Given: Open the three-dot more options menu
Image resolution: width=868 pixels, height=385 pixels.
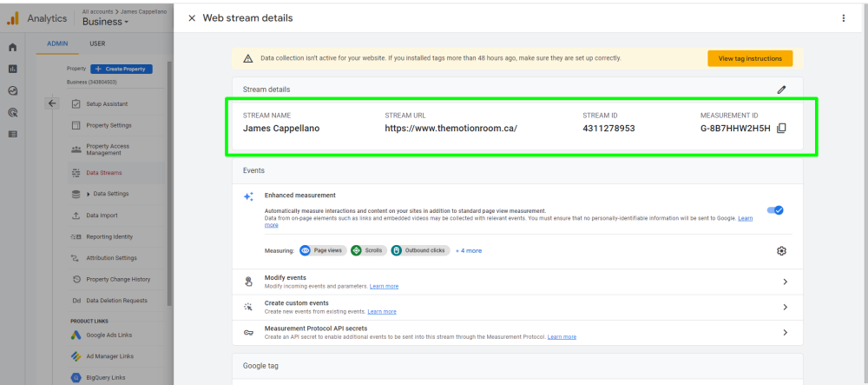Looking at the screenshot, I should point(843,18).
